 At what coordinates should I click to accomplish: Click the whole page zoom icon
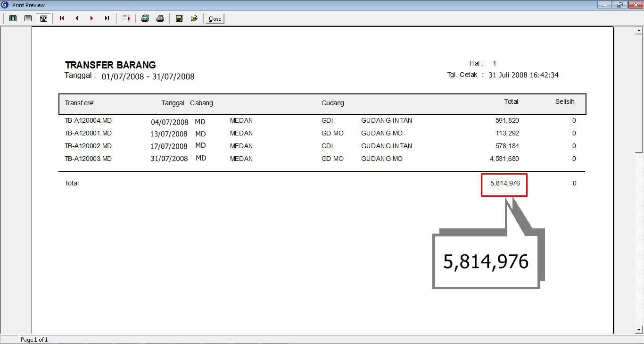[13, 18]
